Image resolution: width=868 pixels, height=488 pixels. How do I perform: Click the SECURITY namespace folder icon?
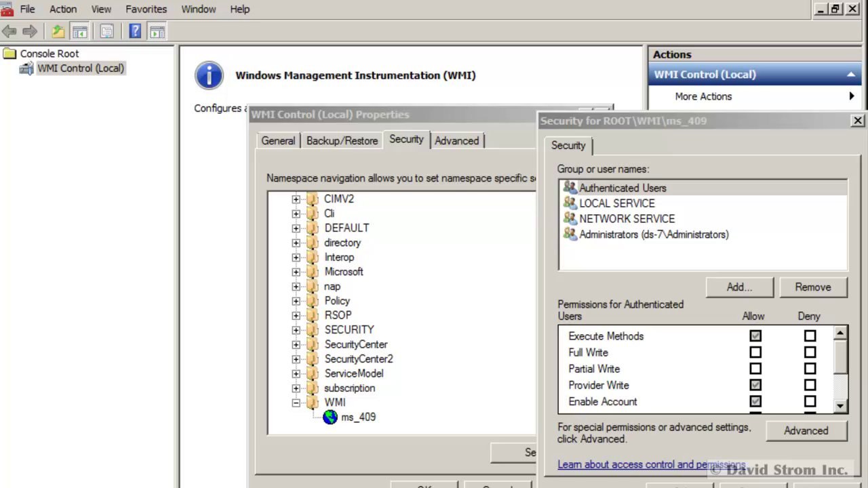tap(313, 329)
